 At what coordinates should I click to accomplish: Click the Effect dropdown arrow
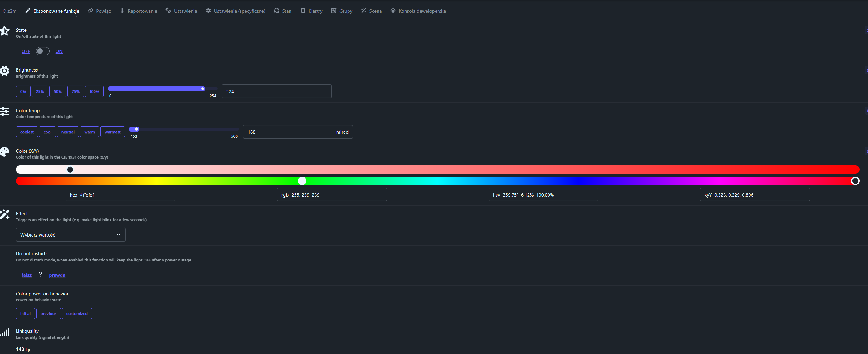pyautogui.click(x=118, y=235)
